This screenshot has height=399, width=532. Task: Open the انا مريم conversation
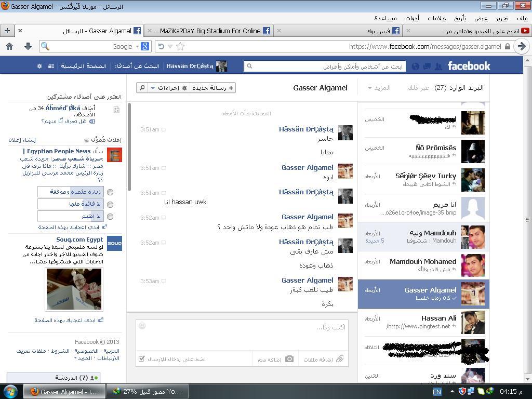click(424, 208)
